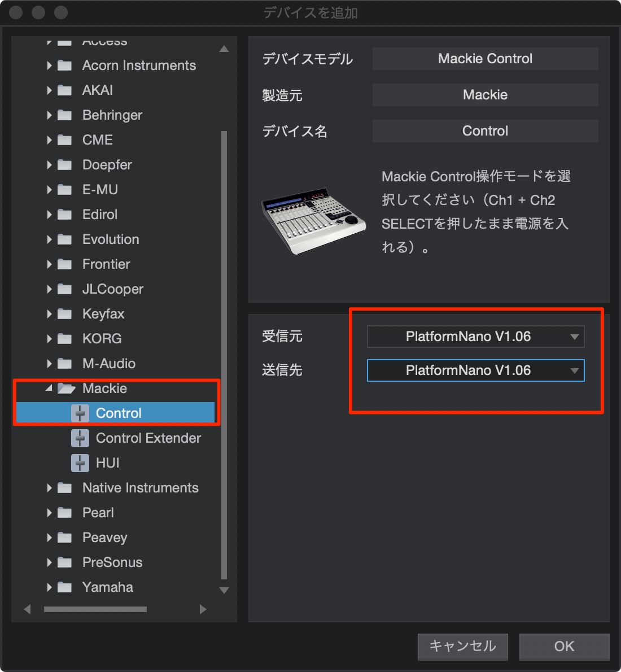Click the Keyfax folder icon
Screen dimensions: 621x672
point(65,314)
